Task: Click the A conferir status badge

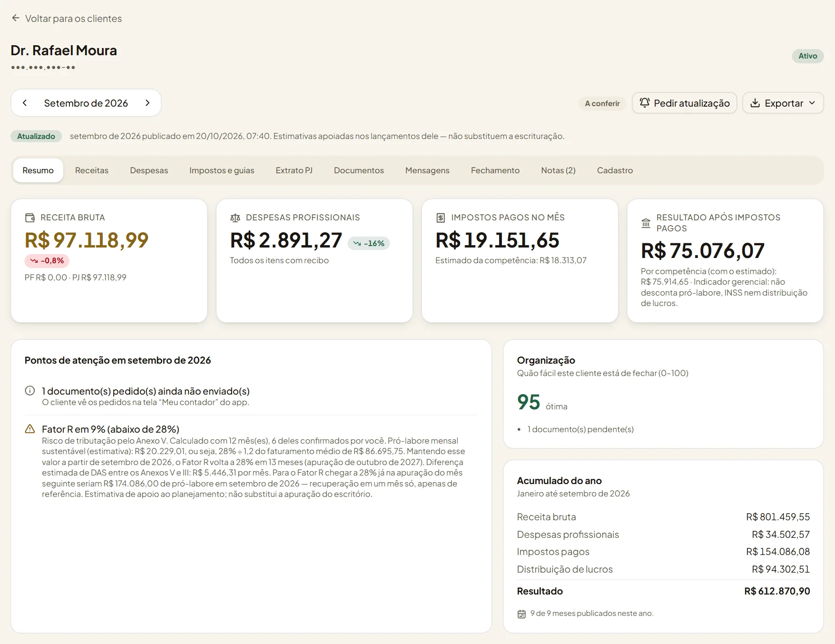Action: pos(602,103)
